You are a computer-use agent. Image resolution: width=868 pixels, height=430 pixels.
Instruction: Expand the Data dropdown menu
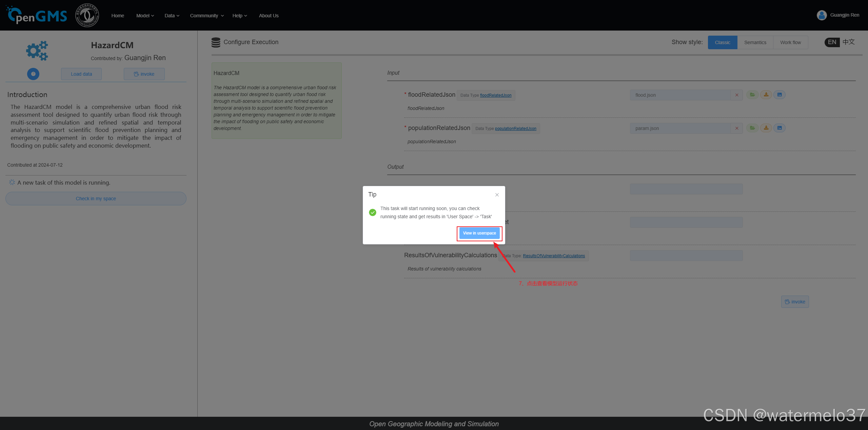tap(172, 16)
